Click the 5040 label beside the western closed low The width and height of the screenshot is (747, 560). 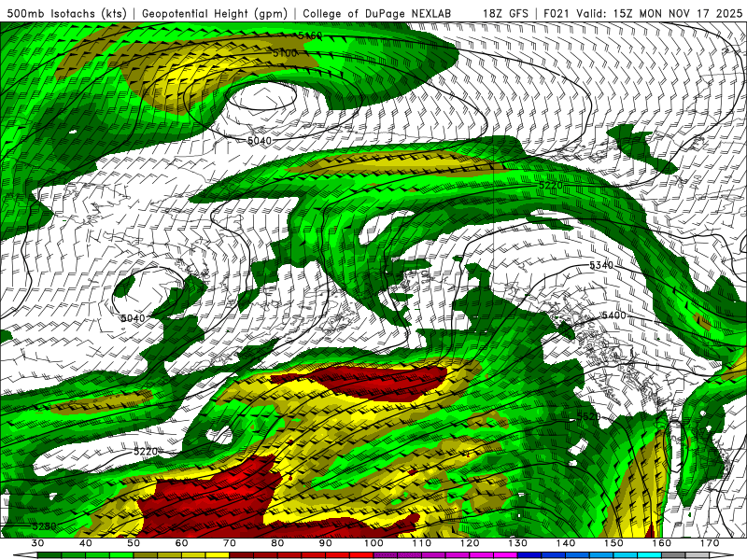coord(133,317)
